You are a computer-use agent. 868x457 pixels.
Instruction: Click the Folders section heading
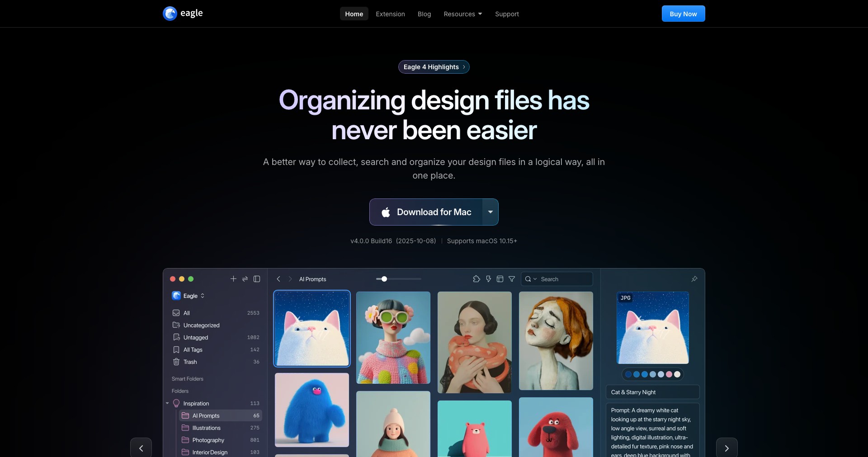(x=180, y=391)
